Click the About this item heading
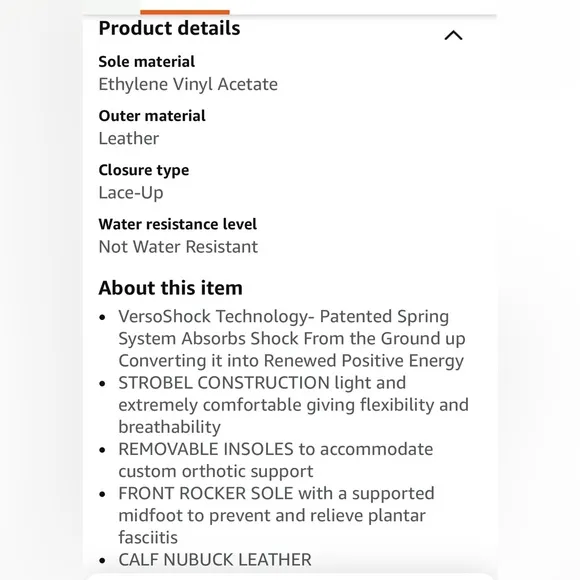The height and width of the screenshot is (580, 580). (171, 288)
